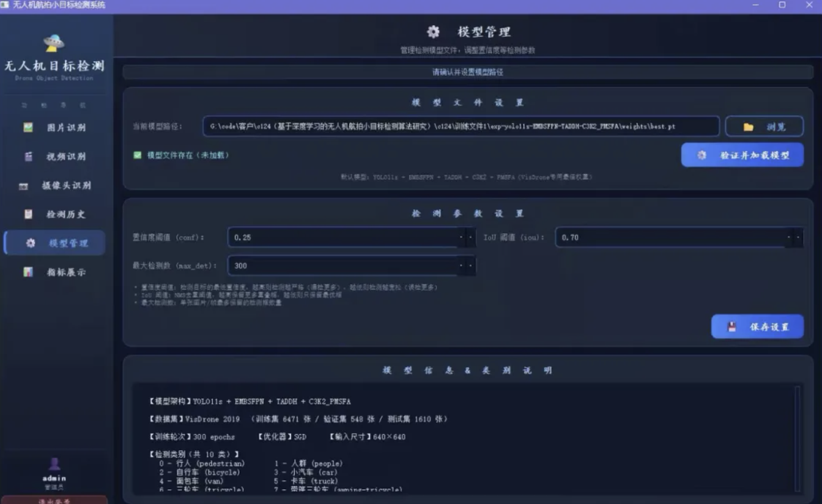Click the admin user avatar icon
The width and height of the screenshot is (822, 504).
(x=54, y=464)
